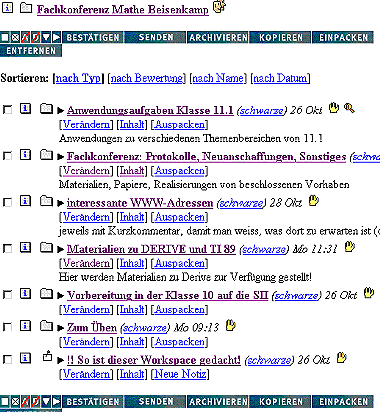Expand the interessante WWW-Adressen triangle
The height and width of the screenshot is (412, 380).
pos(60,203)
